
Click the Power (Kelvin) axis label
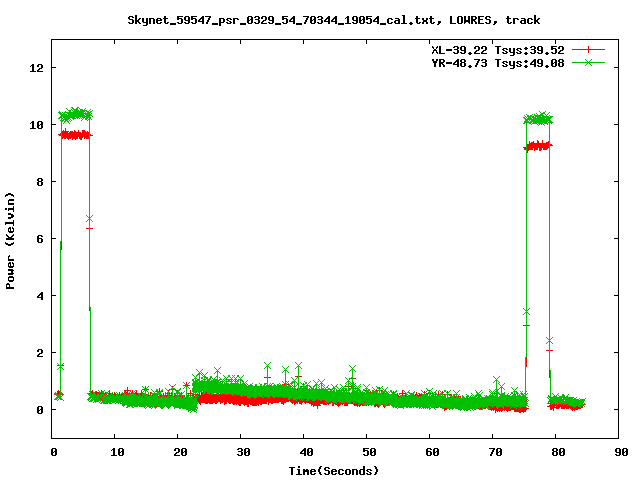click(x=10, y=241)
